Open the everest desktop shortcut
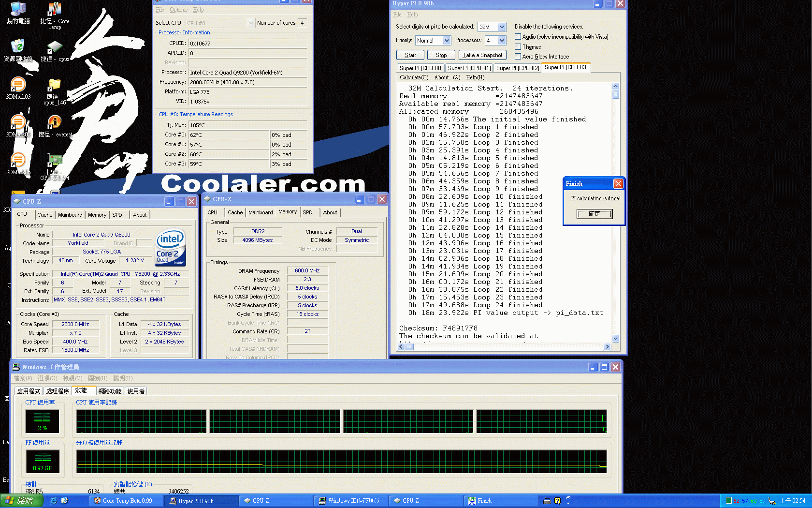The height and width of the screenshot is (508, 812). [x=55, y=126]
